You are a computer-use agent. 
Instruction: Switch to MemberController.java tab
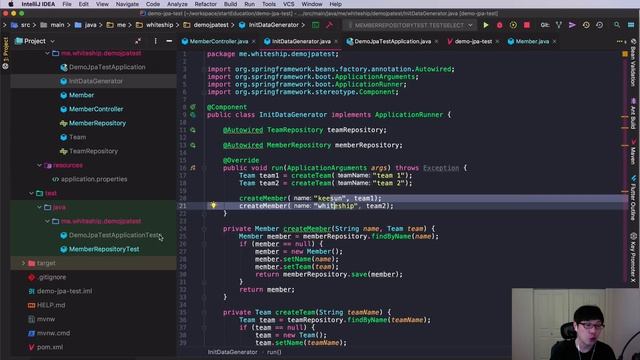(218, 42)
